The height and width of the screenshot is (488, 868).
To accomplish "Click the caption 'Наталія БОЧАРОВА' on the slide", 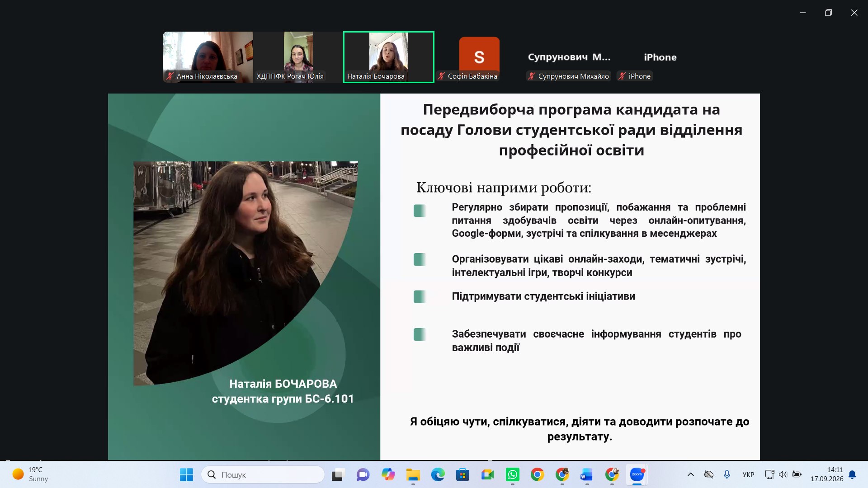I will pos(283,384).
